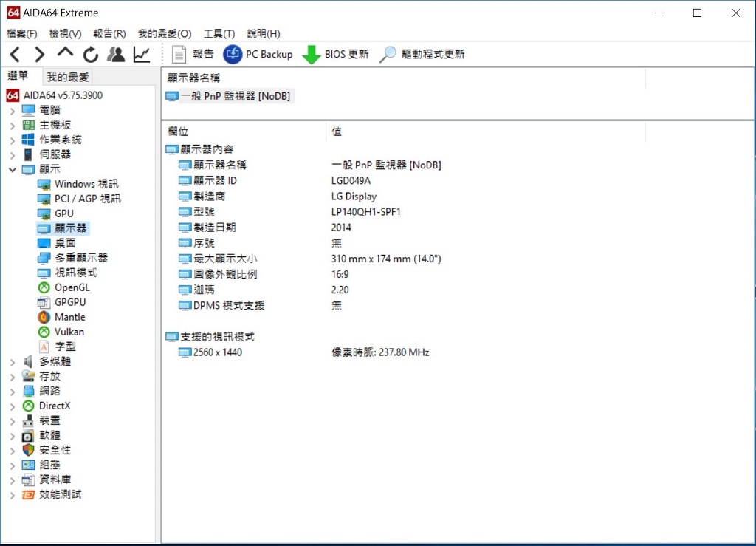Select the 支援的視訊模式 group header
This screenshot has height=546, width=756.
(210, 337)
